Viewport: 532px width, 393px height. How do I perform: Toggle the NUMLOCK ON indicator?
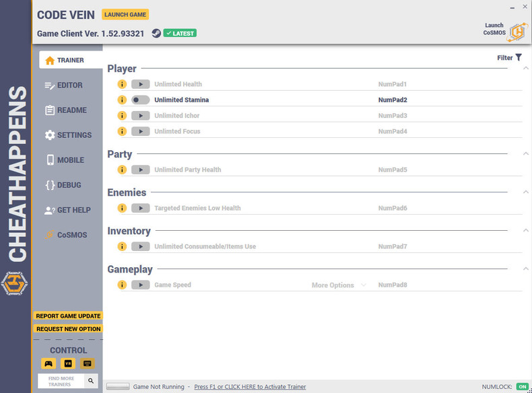point(522,386)
